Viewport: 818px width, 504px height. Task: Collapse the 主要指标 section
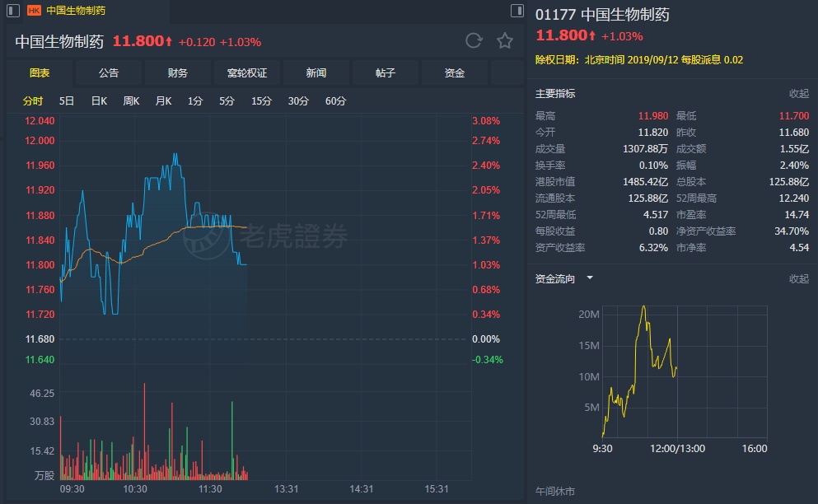(x=799, y=94)
